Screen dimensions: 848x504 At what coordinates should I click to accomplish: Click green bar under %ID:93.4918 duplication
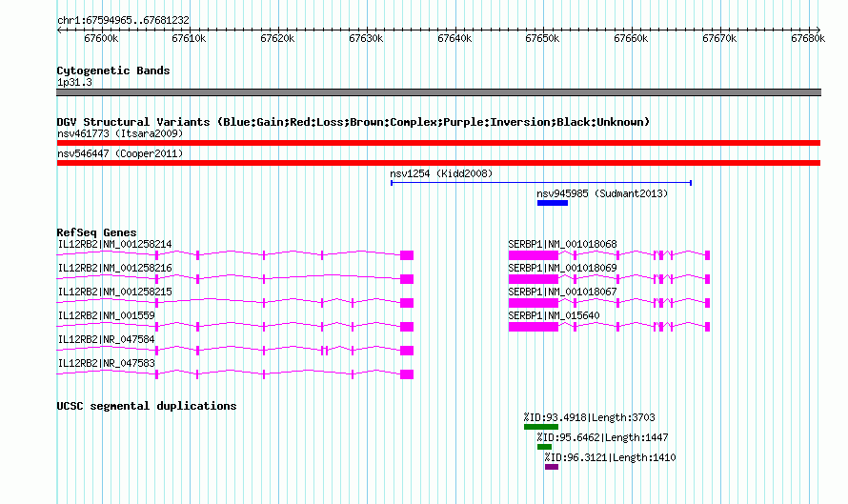pos(541,427)
